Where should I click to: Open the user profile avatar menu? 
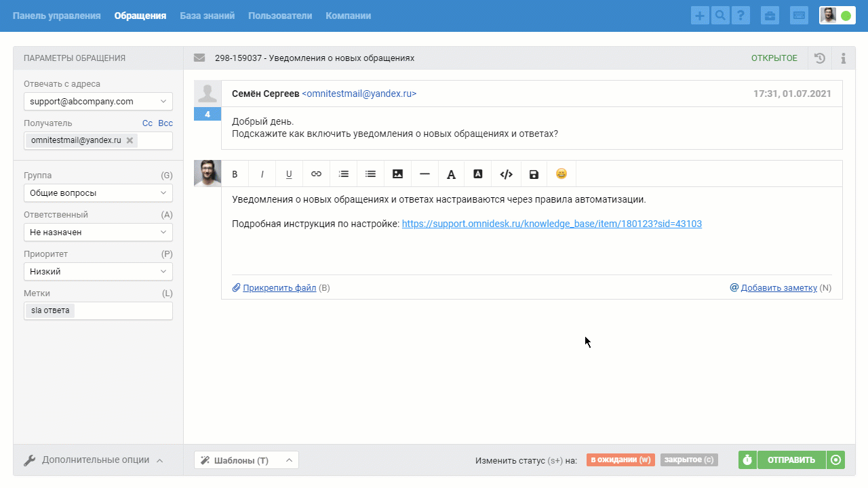(x=828, y=16)
